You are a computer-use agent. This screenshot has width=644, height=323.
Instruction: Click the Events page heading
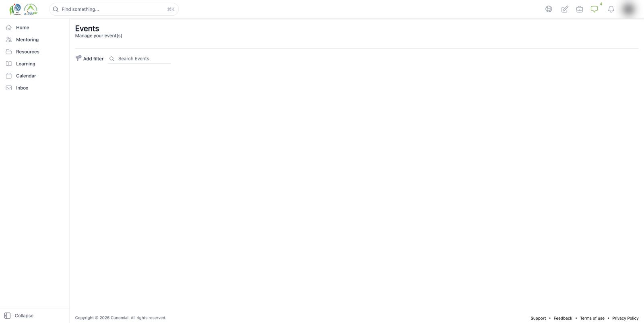coord(87,28)
